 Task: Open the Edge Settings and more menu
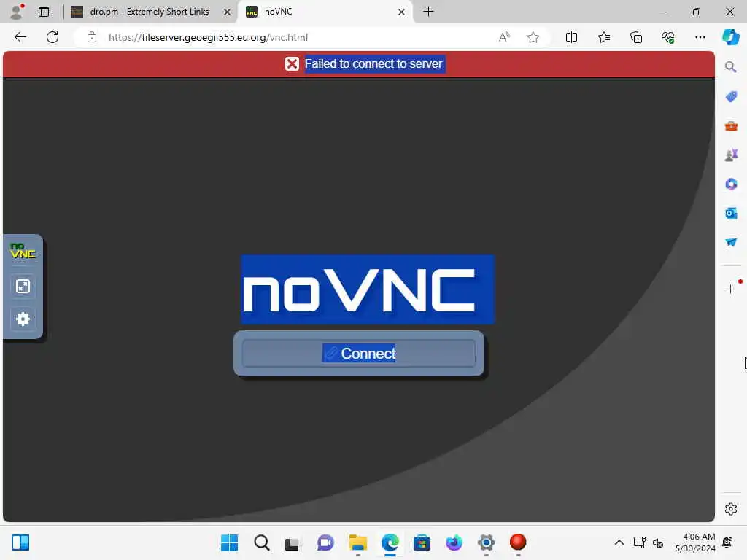coord(700,37)
